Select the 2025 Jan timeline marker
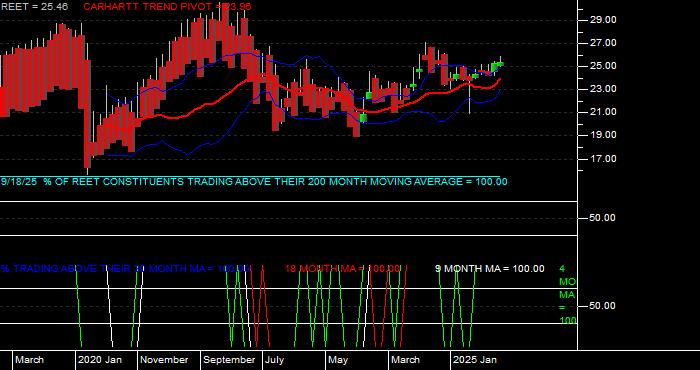Image resolution: width=700 pixels, height=370 pixels. point(475,360)
